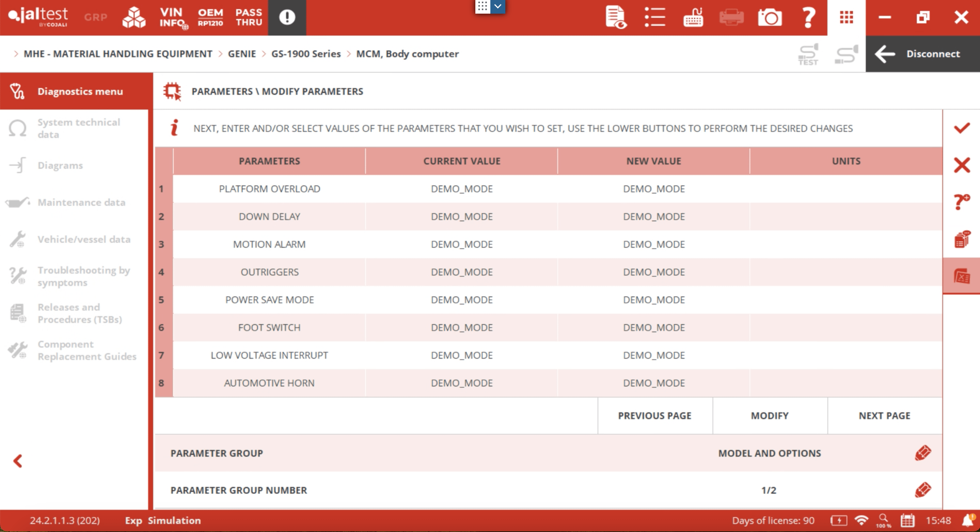
Task: Expand the top center dropdown chevron
Action: pos(497,6)
